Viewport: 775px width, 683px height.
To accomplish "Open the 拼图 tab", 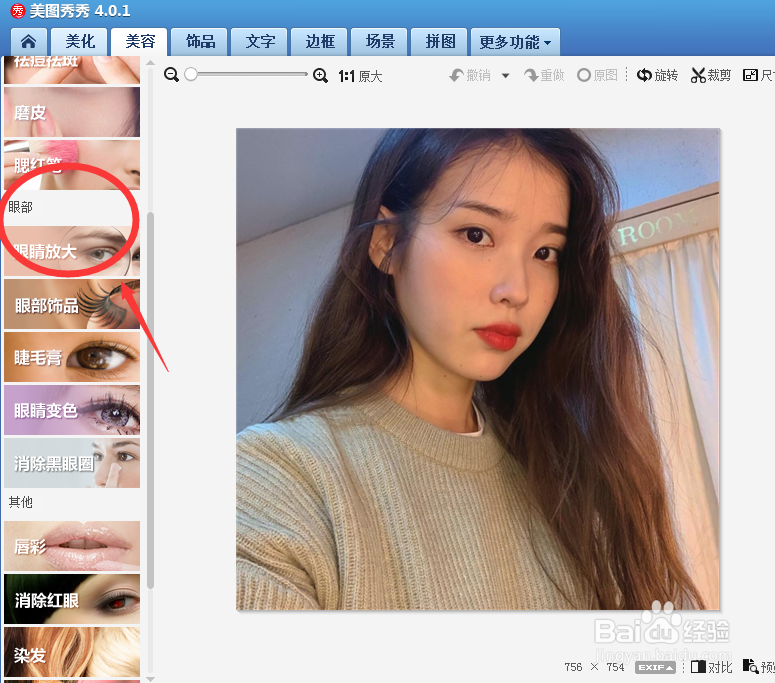I will pyautogui.click(x=440, y=42).
